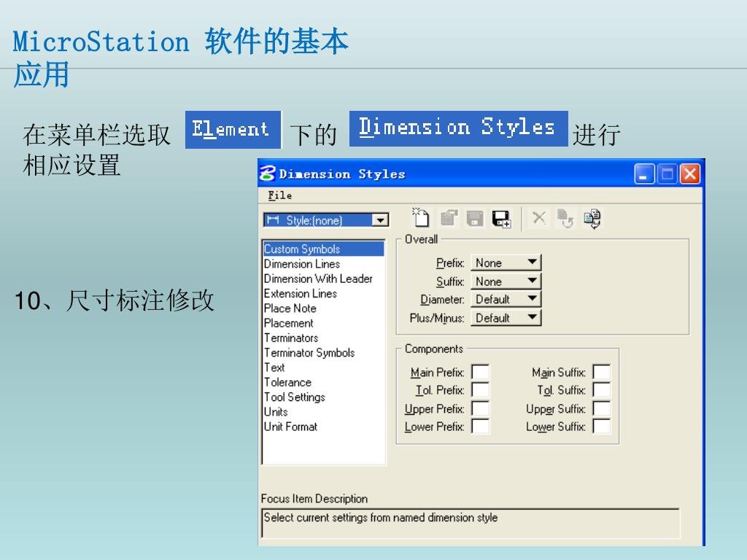This screenshot has height=560, width=747.
Task: Click the Lower Prefix input box
Action: coord(480,426)
